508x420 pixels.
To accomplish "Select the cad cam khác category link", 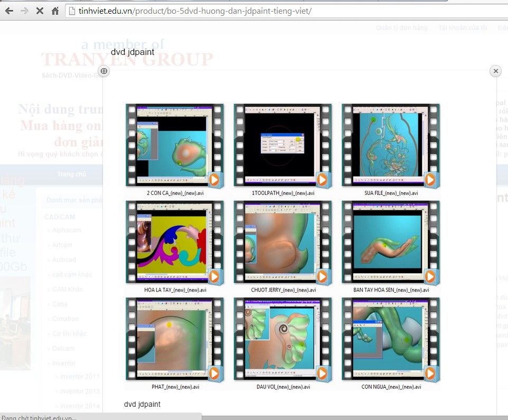I will point(72,275).
